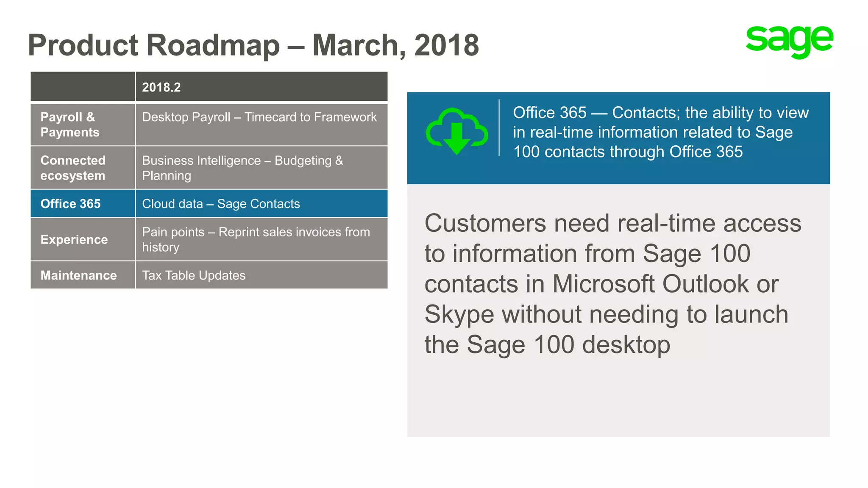The height and width of the screenshot is (488, 868).
Task: Click the Tax Table Updates cell
Action: 262,275
